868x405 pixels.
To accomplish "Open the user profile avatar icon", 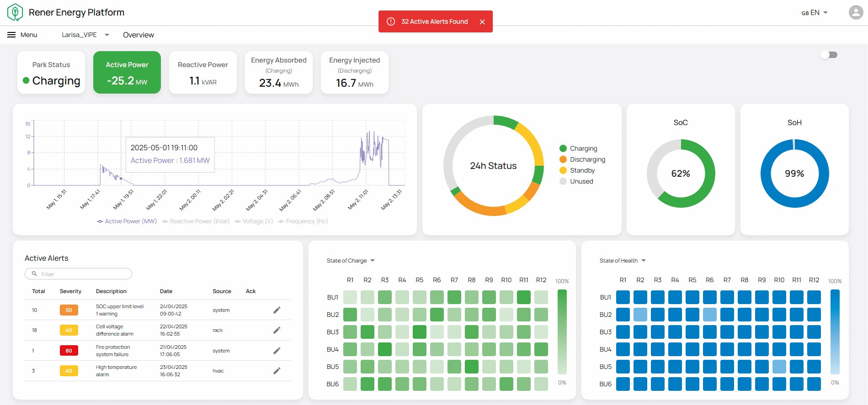I will tap(856, 12).
